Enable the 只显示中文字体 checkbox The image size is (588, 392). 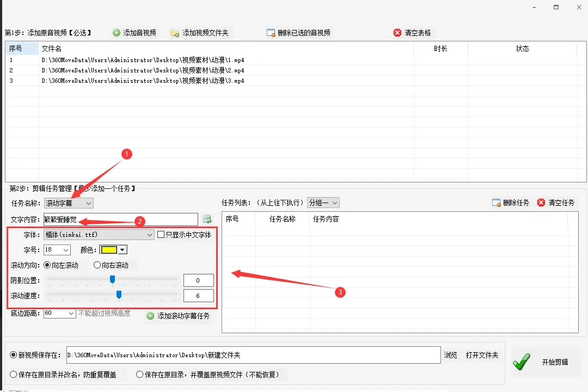click(161, 235)
